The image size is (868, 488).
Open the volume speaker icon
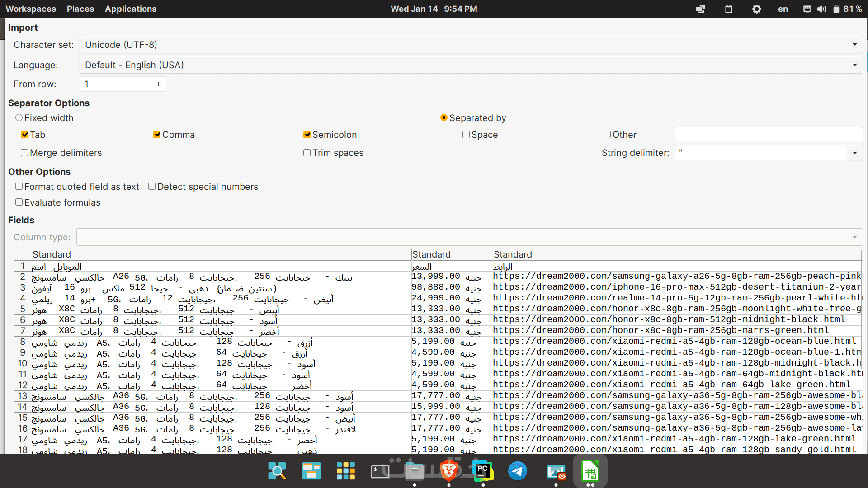(821, 9)
